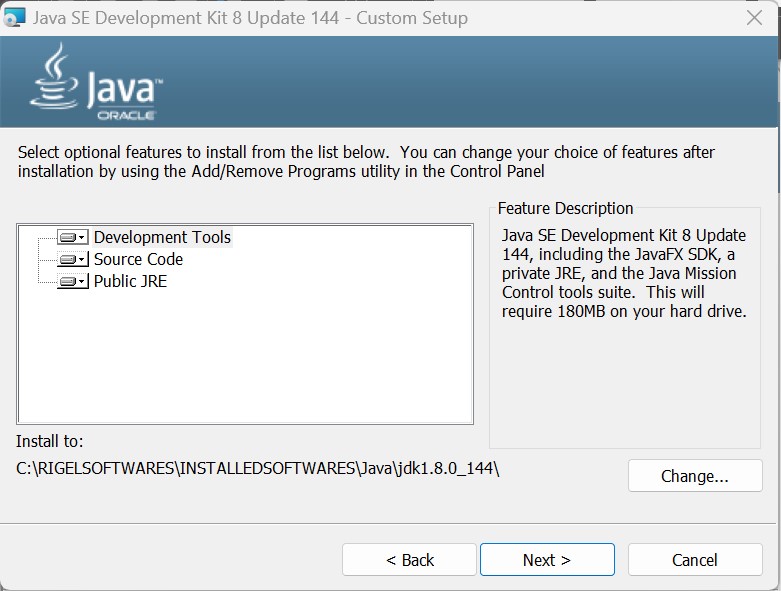The height and width of the screenshot is (591, 781).
Task: Click the jdk1.8.0_144 install path text
Action: point(258,468)
